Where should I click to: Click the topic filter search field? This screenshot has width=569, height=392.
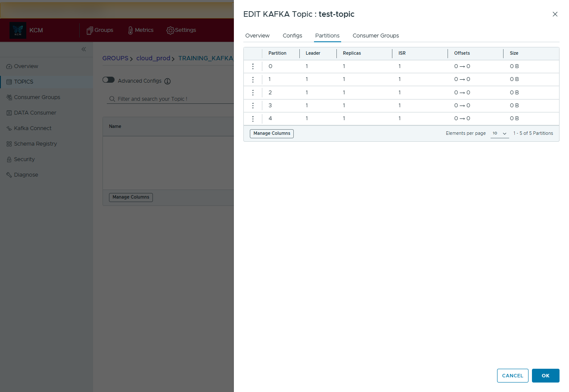(x=172, y=99)
